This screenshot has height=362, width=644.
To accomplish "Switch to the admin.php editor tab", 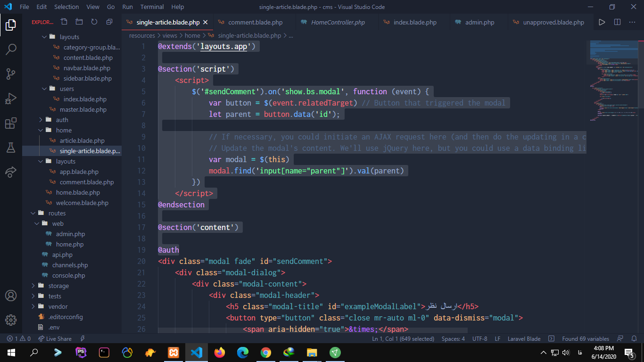I will (x=479, y=22).
